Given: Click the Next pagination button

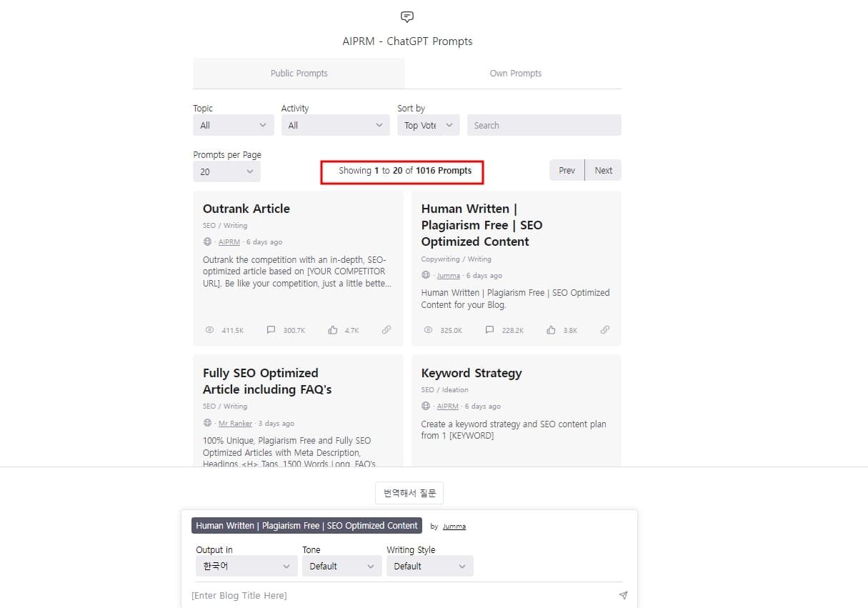Looking at the screenshot, I should (603, 170).
